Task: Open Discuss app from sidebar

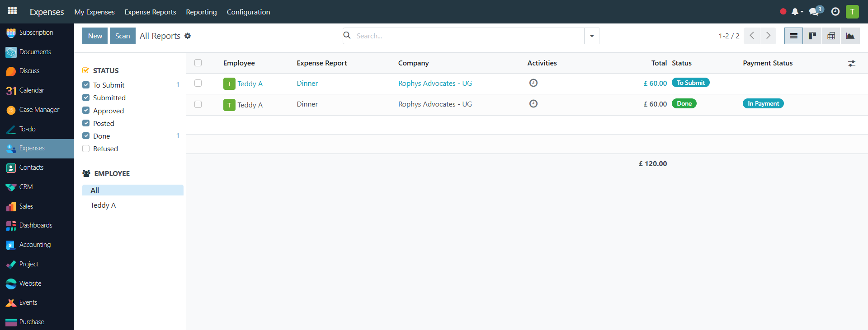Action: (37, 71)
